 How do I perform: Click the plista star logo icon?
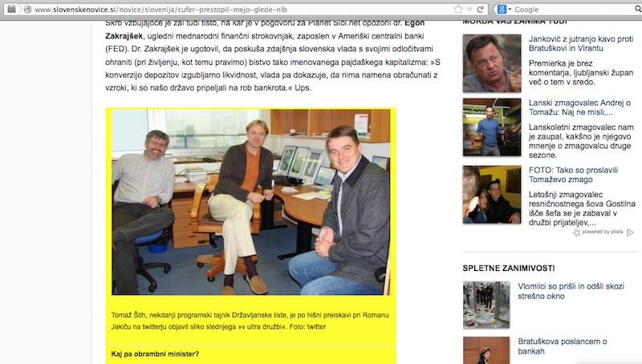click(x=576, y=233)
